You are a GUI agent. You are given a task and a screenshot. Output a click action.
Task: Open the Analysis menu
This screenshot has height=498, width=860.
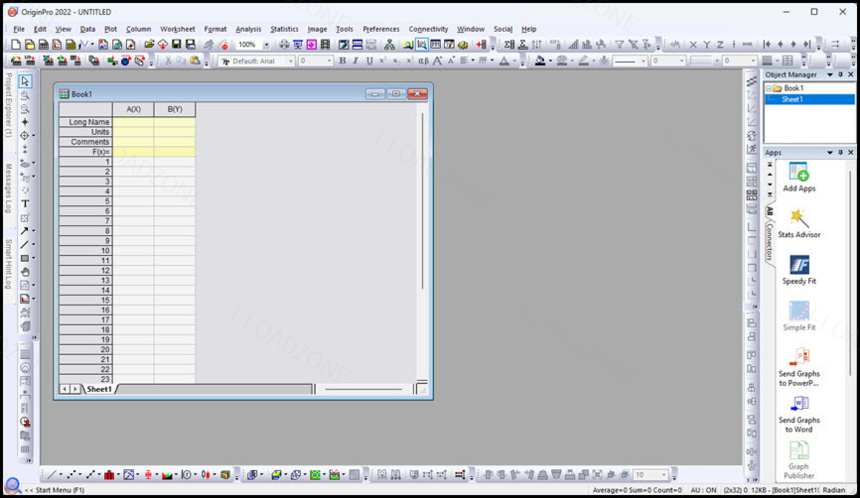click(248, 29)
